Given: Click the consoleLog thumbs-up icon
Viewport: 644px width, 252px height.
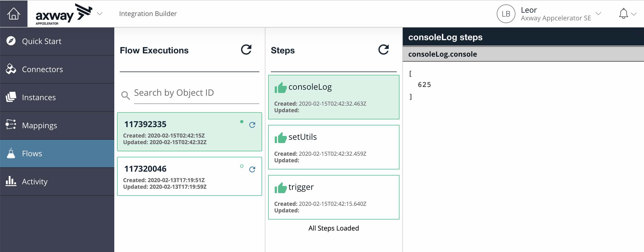Looking at the screenshot, I should (281, 88).
